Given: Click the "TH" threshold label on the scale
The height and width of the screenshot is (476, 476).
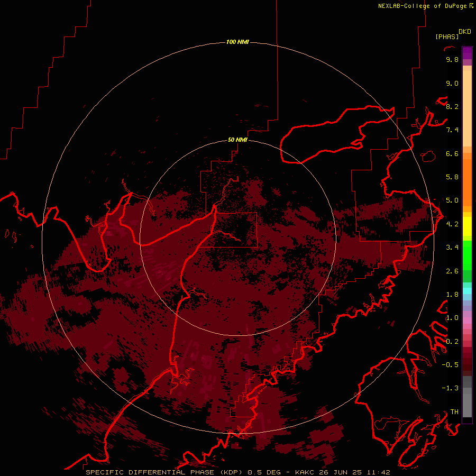Looking at the screenshot, I should coord(454,412).
